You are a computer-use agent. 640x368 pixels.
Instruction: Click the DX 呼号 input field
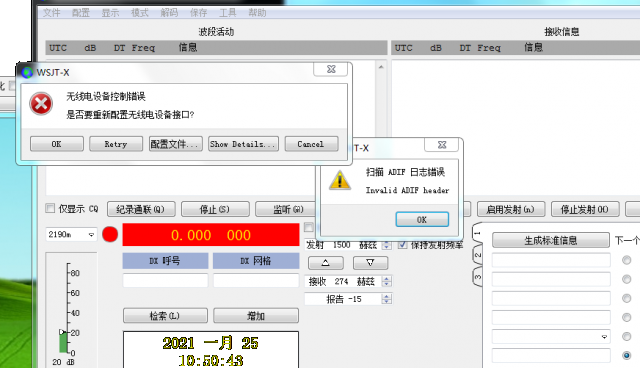pyautogui.click(x=165, y=281)
